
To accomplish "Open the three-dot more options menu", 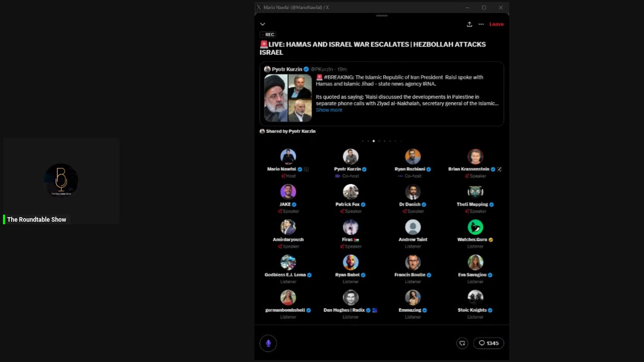I will (x=481, y=24).
